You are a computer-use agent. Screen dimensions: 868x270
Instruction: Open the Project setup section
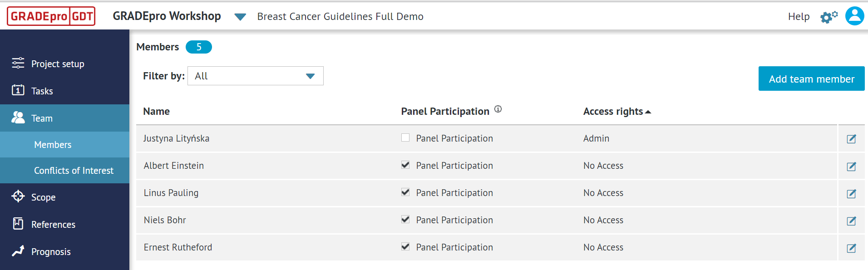point(58,64)
